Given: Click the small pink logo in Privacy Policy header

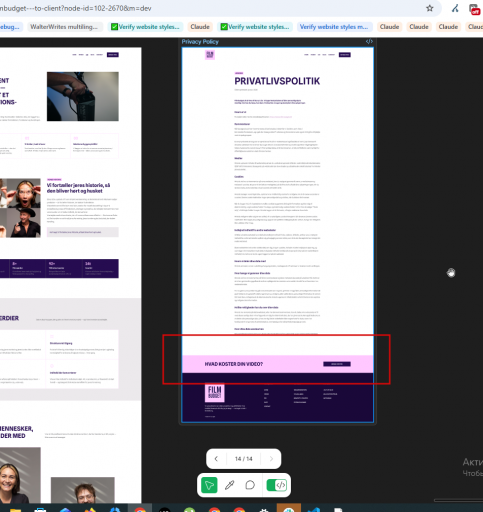Looking at the screenshot, I should click(x=210, y=55).
